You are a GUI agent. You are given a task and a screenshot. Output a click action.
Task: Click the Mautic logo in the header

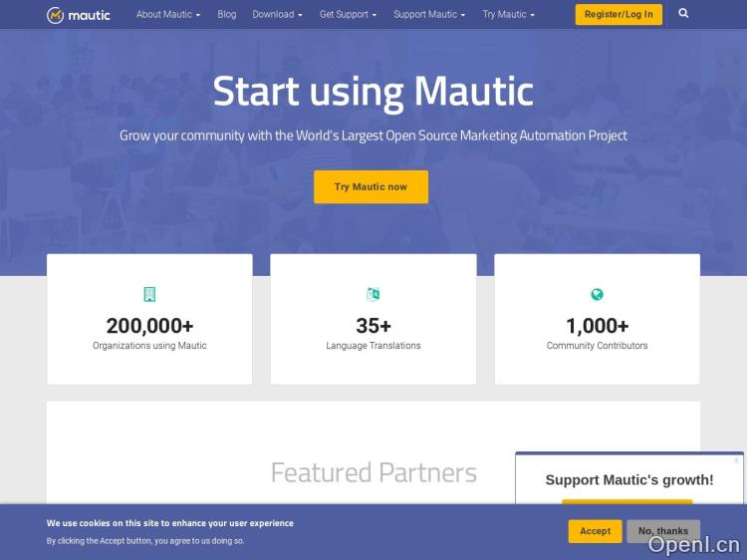78,15
